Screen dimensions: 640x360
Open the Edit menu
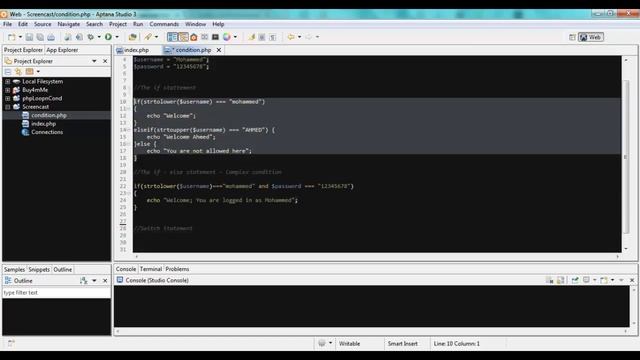(23, 24)
